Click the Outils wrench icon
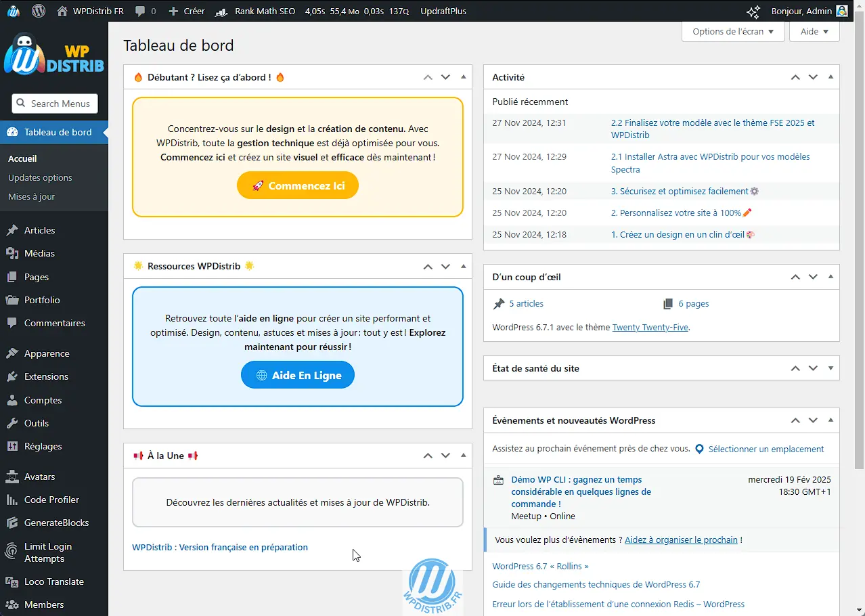The image size is (865, 616). (12, 423)
